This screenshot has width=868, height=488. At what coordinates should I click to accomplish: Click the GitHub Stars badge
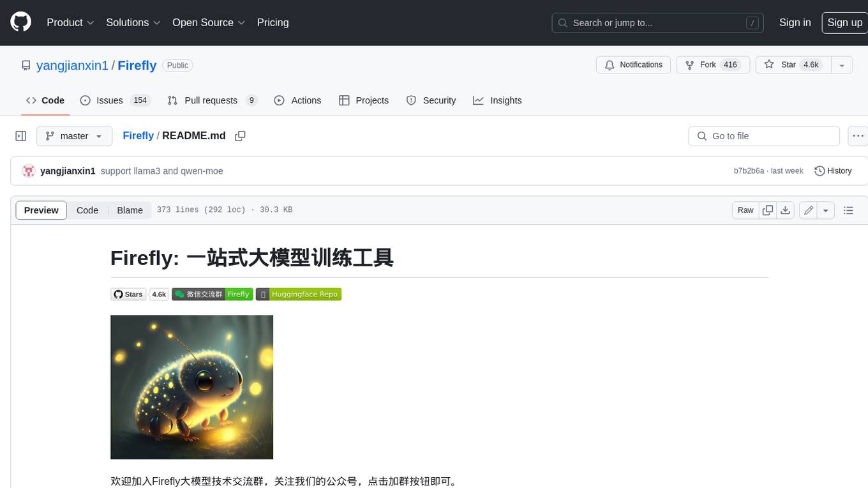click(x=128, y=294)
